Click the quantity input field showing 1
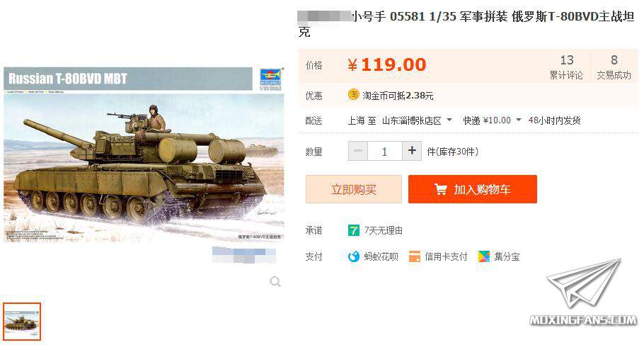The image size is (644, 345). 385,151
